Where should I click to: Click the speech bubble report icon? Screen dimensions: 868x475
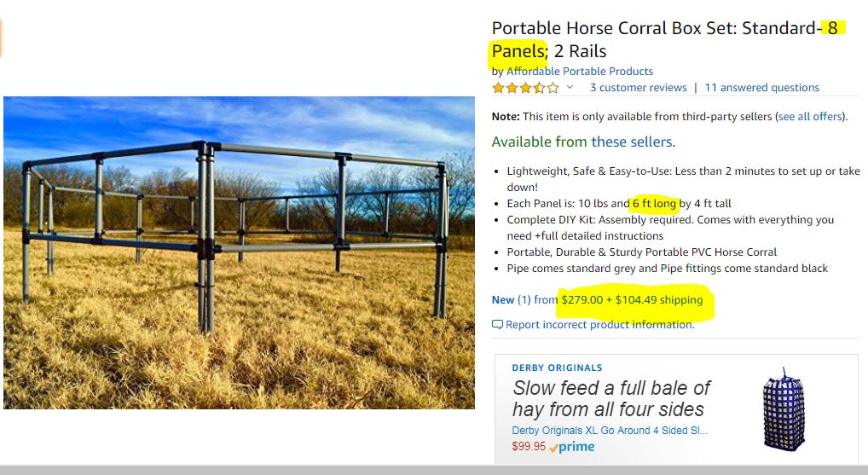click(x=497, y=325)
